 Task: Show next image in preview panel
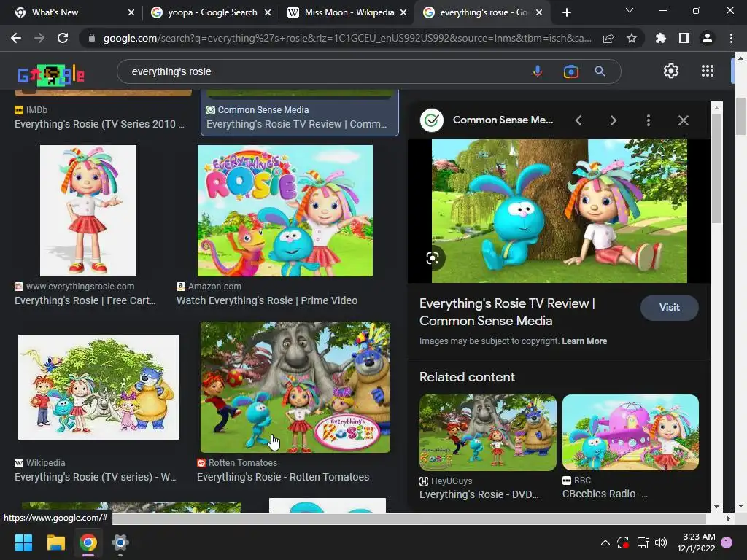pos(613,120)
